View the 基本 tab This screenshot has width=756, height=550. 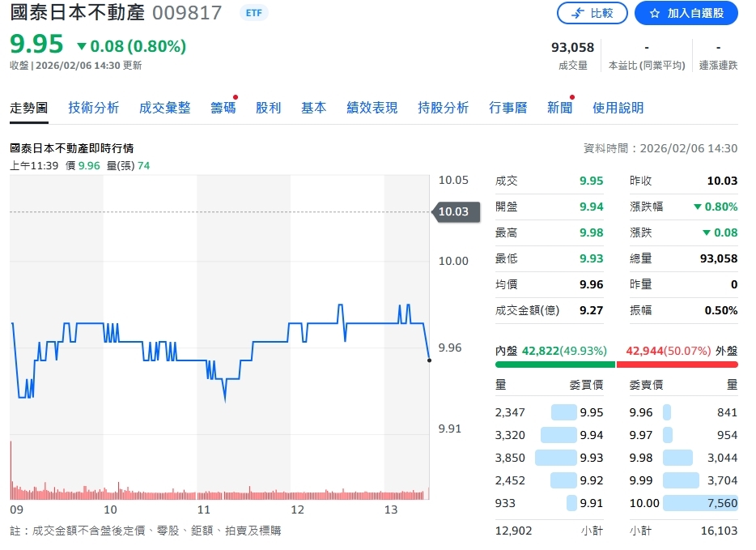(313, 106)
